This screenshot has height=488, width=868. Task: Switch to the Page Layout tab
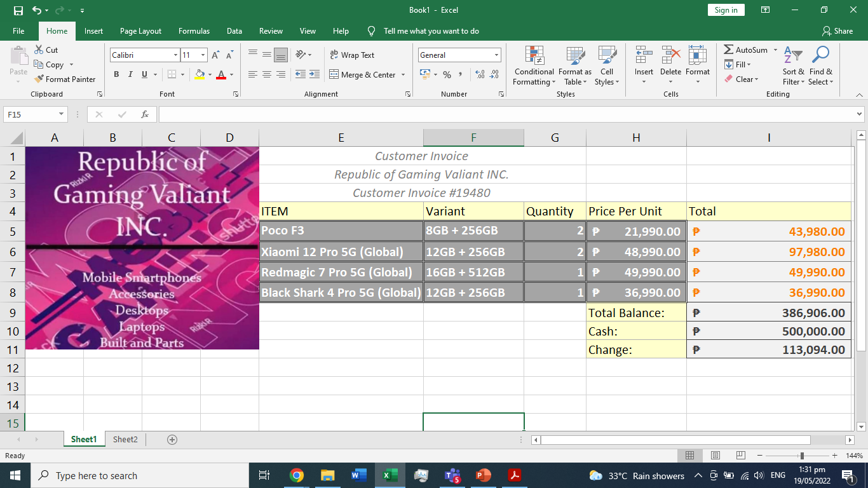140,30
